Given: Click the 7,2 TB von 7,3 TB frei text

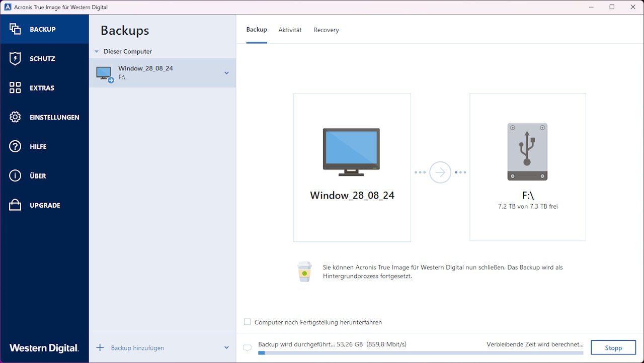Looking at the screenshot, I should coord(527,207).
